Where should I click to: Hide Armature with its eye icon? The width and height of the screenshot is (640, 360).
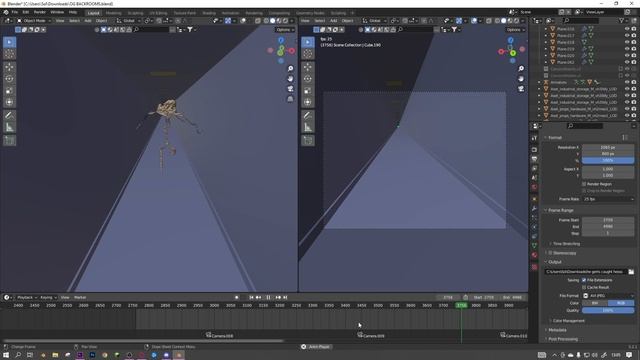tap(627, 82)
